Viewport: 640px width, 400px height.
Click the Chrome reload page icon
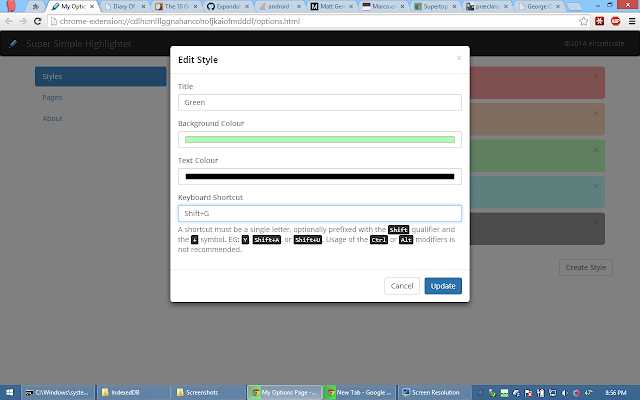pyautogui.click(x=38, y=21)
